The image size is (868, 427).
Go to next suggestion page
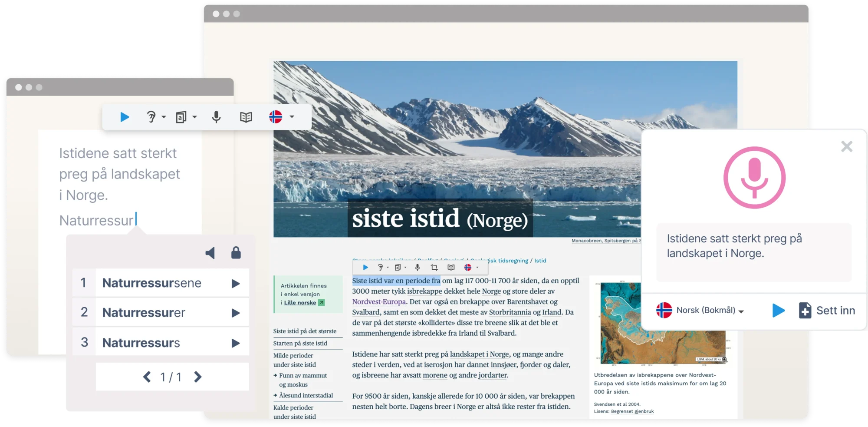coord(197,377)
